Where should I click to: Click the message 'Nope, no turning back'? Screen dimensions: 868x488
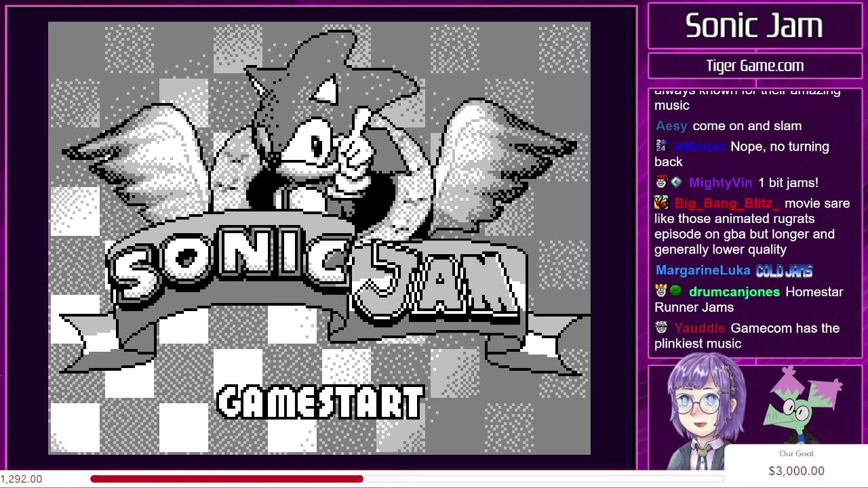tap(742, 154)
